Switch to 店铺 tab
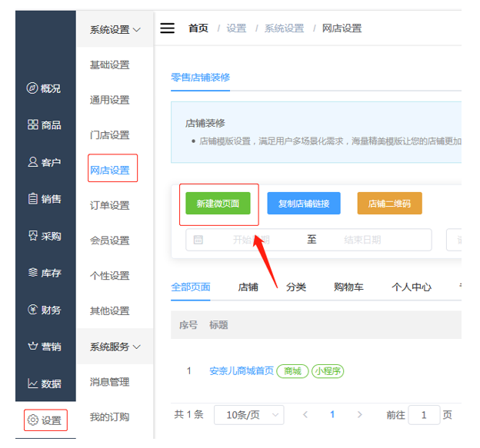Screen dimensions: 480x448 coord(248,287)
